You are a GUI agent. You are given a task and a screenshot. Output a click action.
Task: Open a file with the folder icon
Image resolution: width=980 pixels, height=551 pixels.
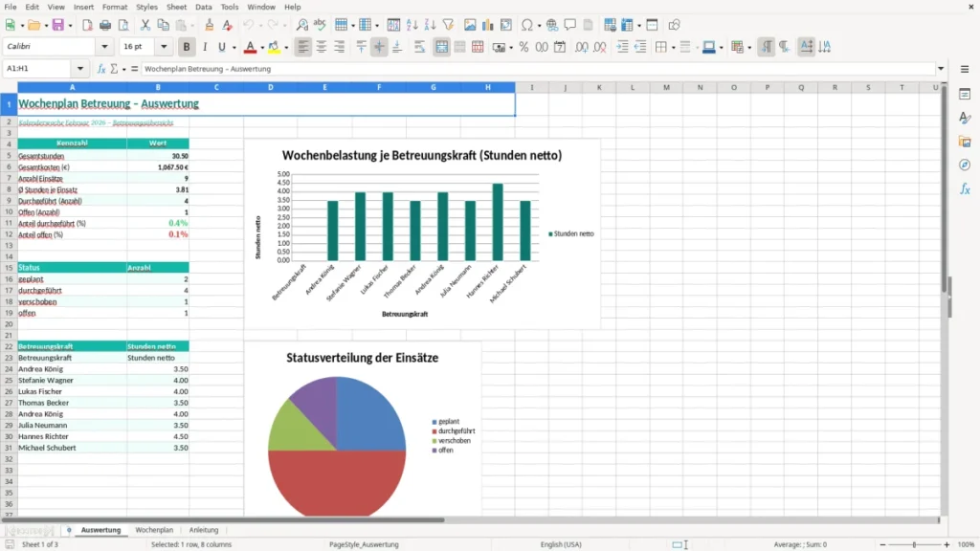click(33, 25)
